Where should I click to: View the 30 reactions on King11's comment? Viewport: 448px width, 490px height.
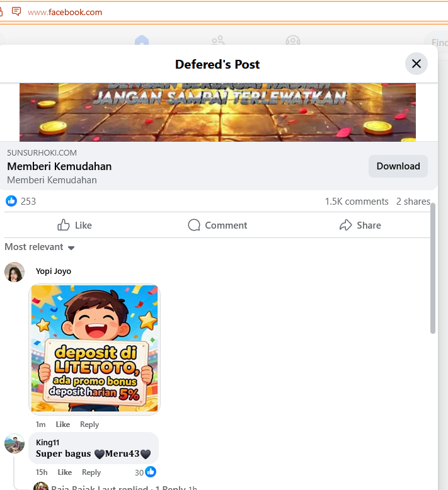coord(146,472)
